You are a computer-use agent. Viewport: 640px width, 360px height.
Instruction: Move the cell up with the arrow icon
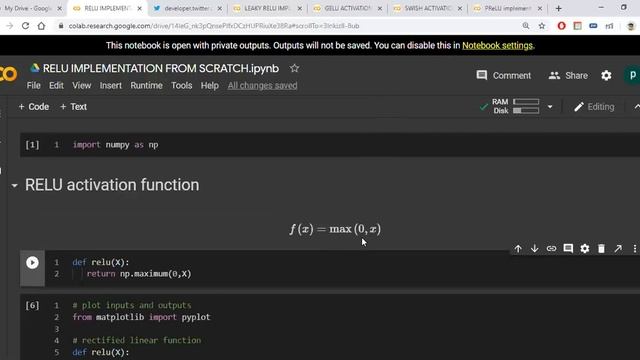click(x=518, y=249)
